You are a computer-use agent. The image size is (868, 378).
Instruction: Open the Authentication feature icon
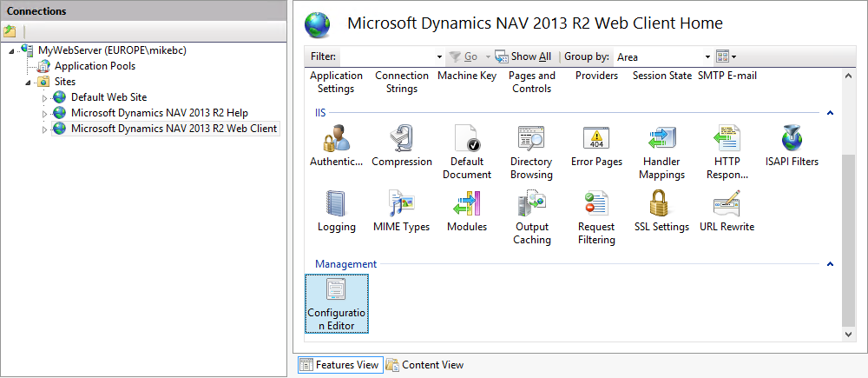pyautogui.click(x=336, y=139)
